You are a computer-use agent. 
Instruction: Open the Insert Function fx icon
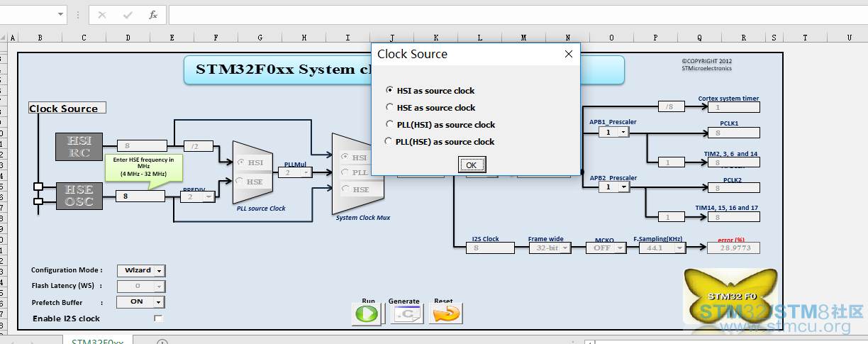pos(152,15)
